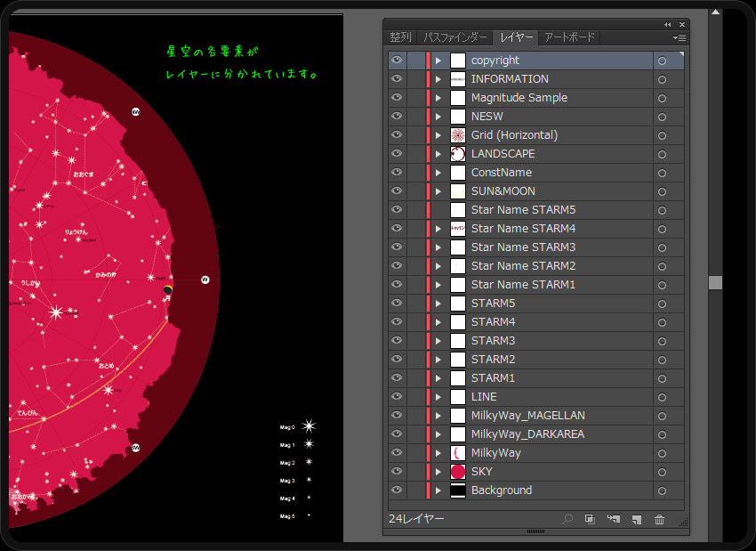Click the 24レイヤー count label

pyautogui.click(x=416, y=519)
